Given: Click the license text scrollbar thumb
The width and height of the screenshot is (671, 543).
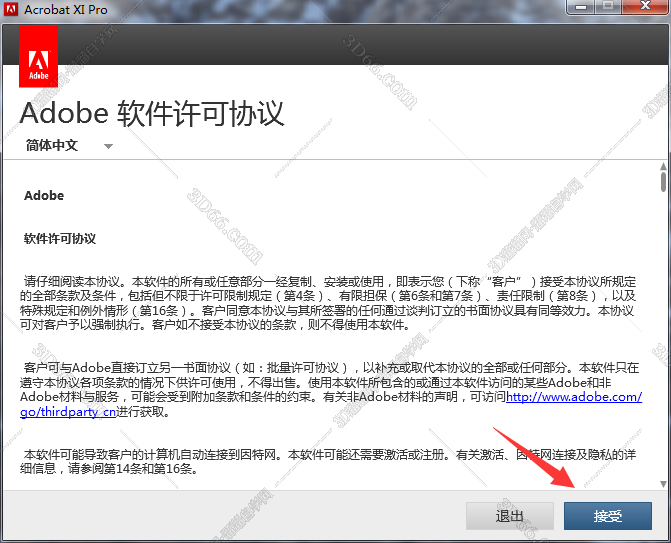Looking at the screenshot, I should (x=663, y=182).
